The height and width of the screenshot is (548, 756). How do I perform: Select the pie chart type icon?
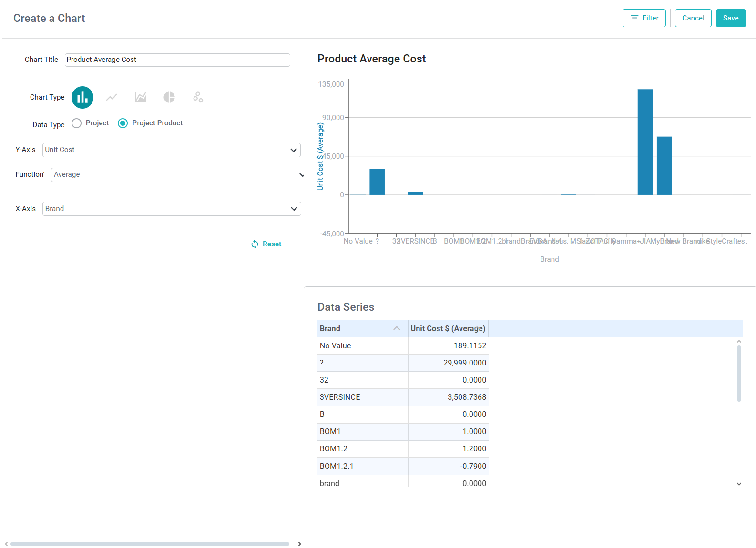click(169, 97)
